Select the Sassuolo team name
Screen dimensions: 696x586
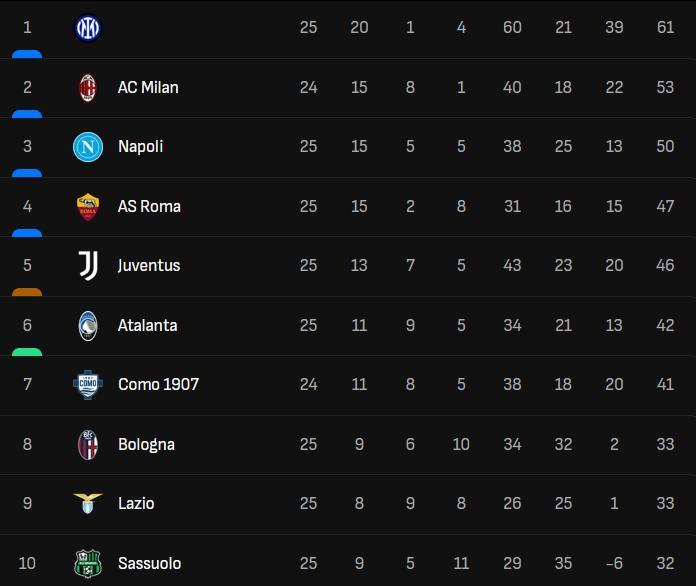tap(150, 563)
